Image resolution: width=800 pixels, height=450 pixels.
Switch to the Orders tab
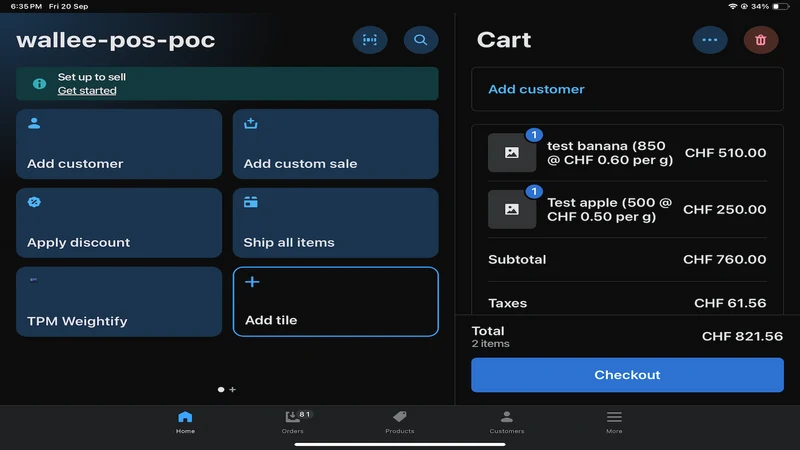[x=293, y=422]
